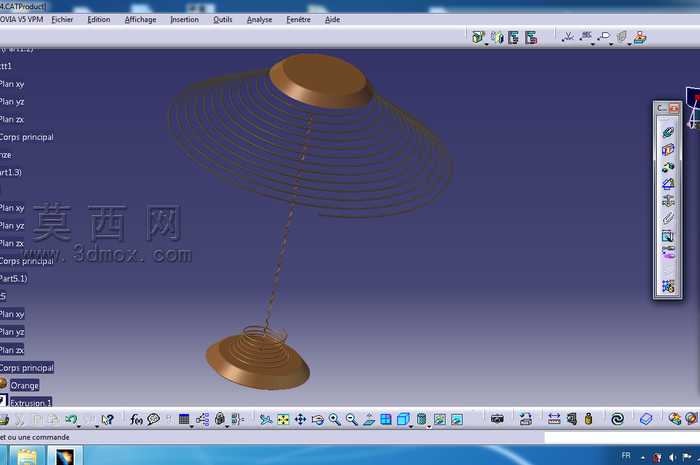Open Windows Explorer from taskbar

point(27,456)
